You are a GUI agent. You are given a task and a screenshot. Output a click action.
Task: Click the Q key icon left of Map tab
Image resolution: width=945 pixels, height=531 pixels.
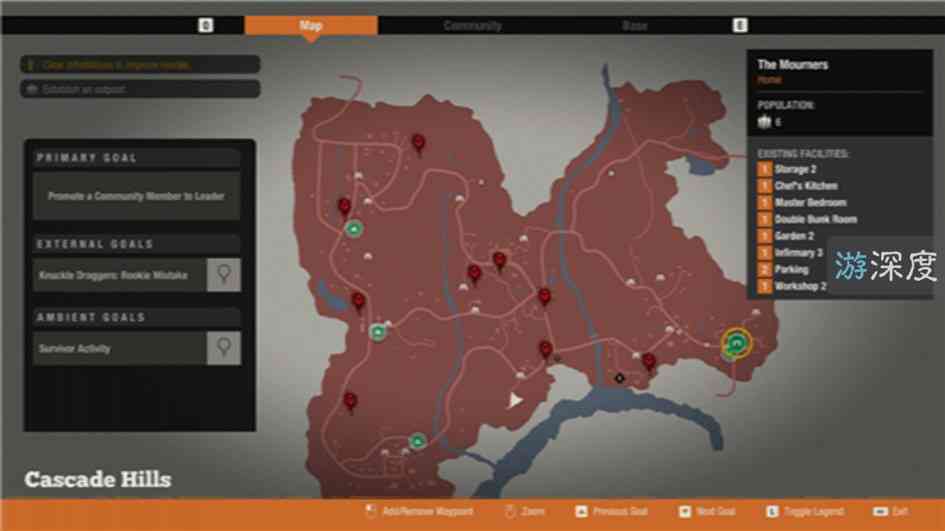pos(206,25)
